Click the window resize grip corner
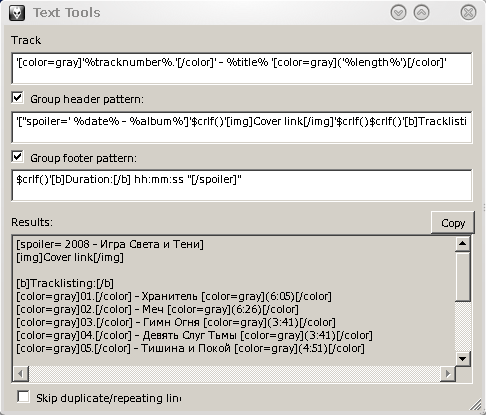The image size is (486, 415). point(477,405)
